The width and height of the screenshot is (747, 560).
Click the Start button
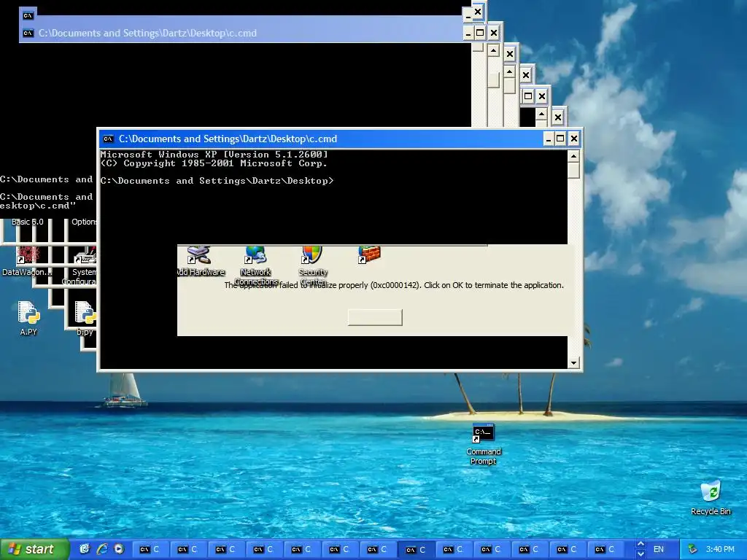tap(34, 549)
